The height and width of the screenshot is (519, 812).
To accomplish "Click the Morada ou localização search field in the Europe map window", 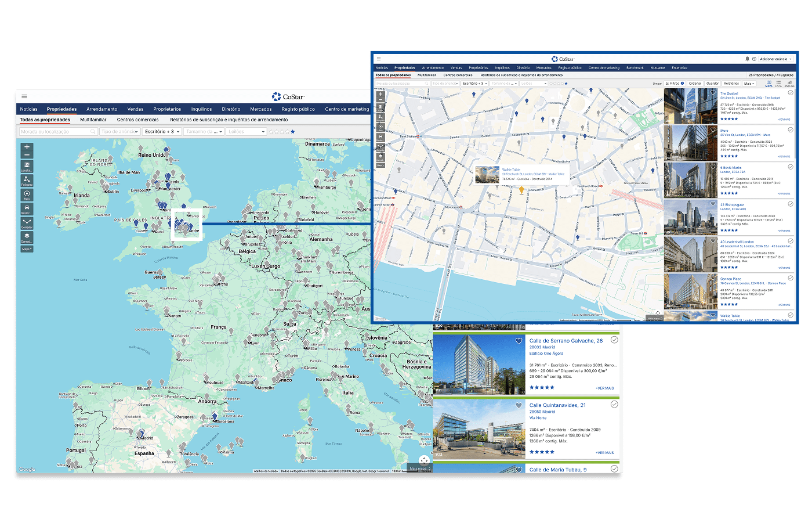I will pos(57,132).
